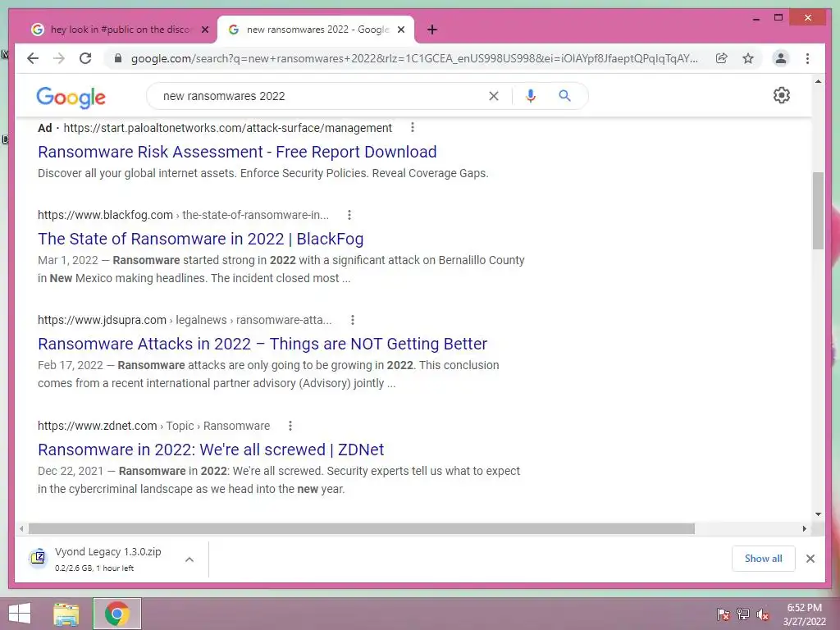This screenshot has height=630, width=840.
Task: Open options for BlackFog result
Action: 349,215
